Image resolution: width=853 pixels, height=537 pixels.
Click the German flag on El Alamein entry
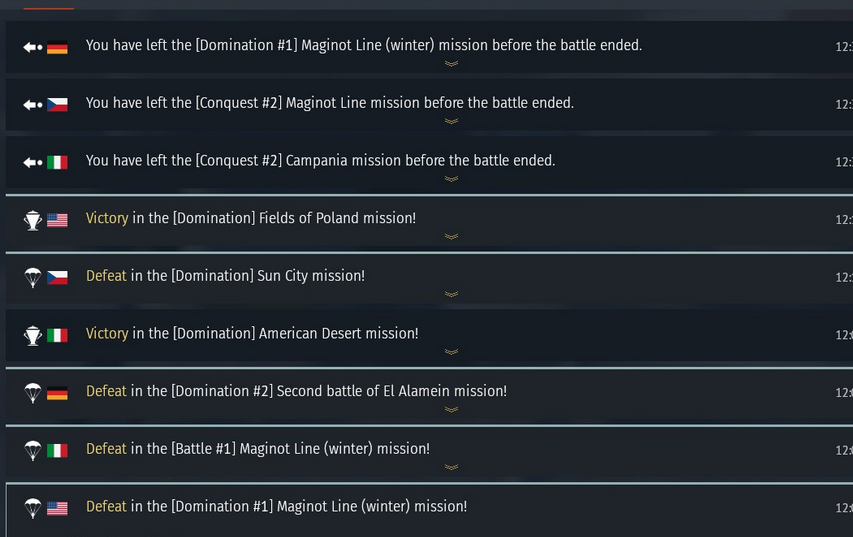pyautogui.click(x=57, y=392)
